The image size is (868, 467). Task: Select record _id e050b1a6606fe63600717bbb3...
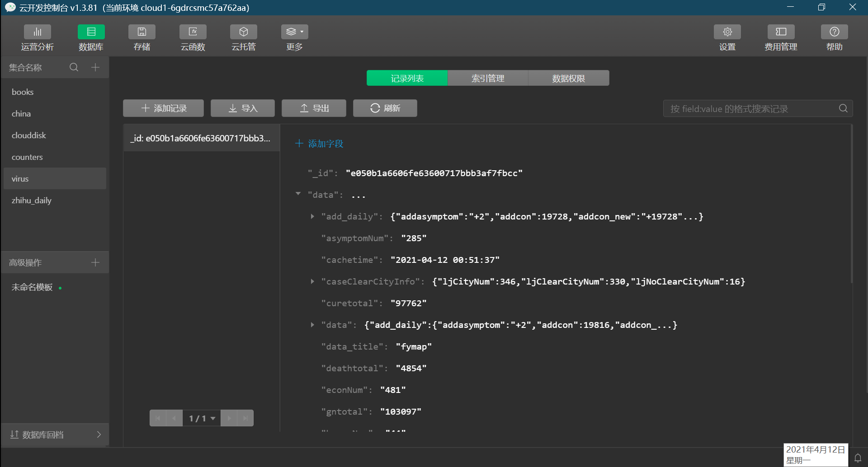click(x=202, y=138)
